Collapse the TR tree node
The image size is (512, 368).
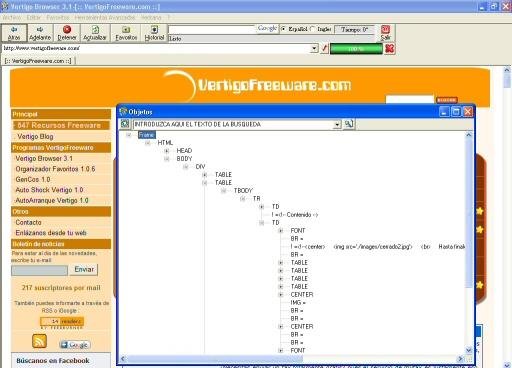[x=243, y=199]
